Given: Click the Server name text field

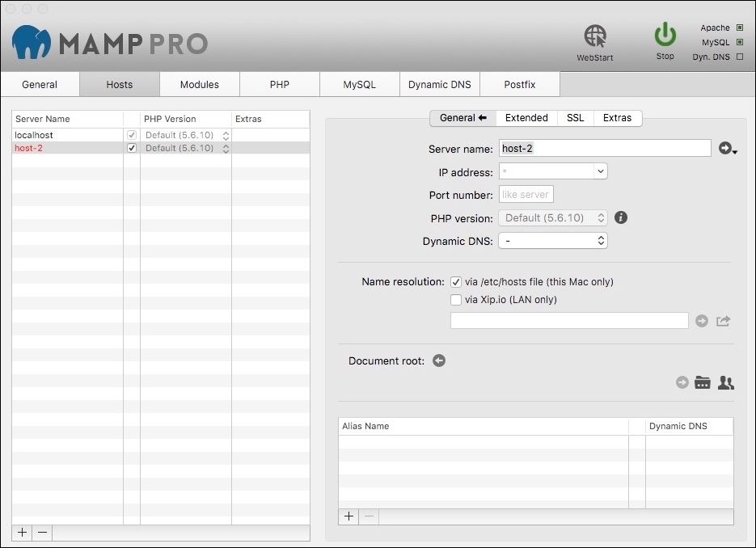Looking at the screenshot, I should [x=605, y=149].
